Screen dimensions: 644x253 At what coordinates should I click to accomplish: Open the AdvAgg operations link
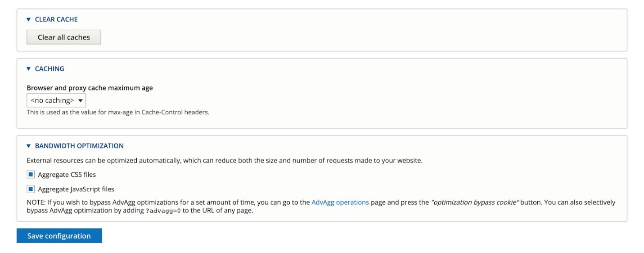tap(340, 203)
